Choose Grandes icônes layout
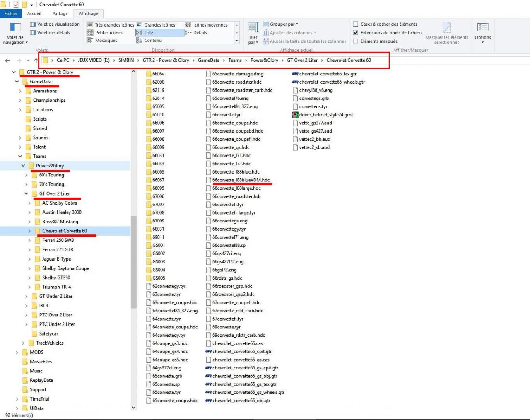This screenshot has height=420, width=530. click(x=156, y=25)
